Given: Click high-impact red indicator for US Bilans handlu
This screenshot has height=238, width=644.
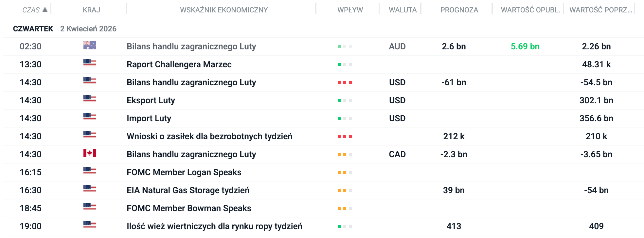Looking at the screenshot, I should (345, 83).
